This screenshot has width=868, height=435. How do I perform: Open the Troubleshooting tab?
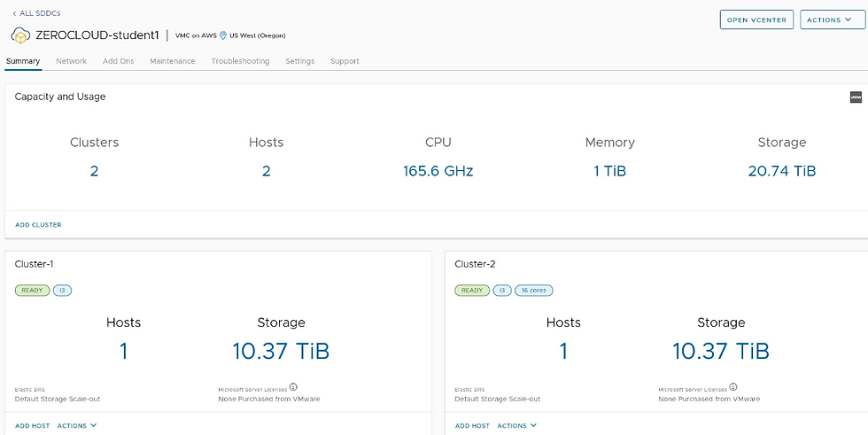pyautogui.click(x=240, y=61)
